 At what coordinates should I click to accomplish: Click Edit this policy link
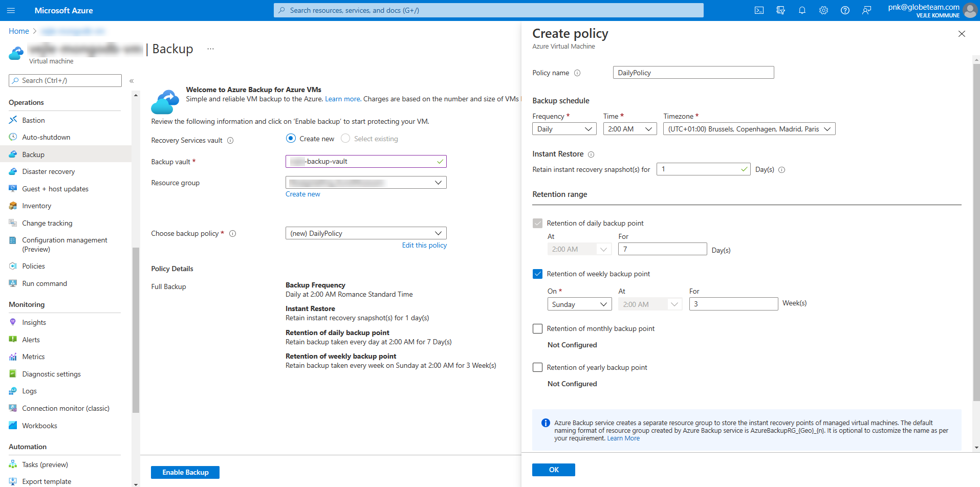(x=424, y=245)
